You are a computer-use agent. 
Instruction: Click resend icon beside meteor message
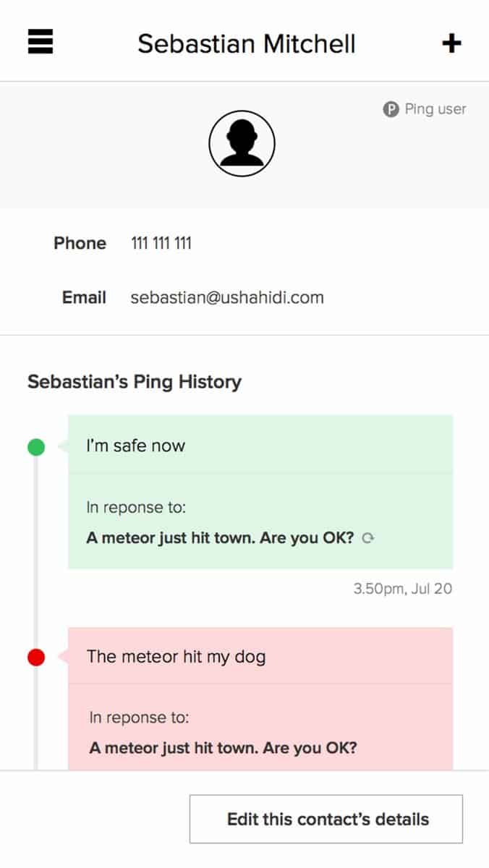(367, 538)
